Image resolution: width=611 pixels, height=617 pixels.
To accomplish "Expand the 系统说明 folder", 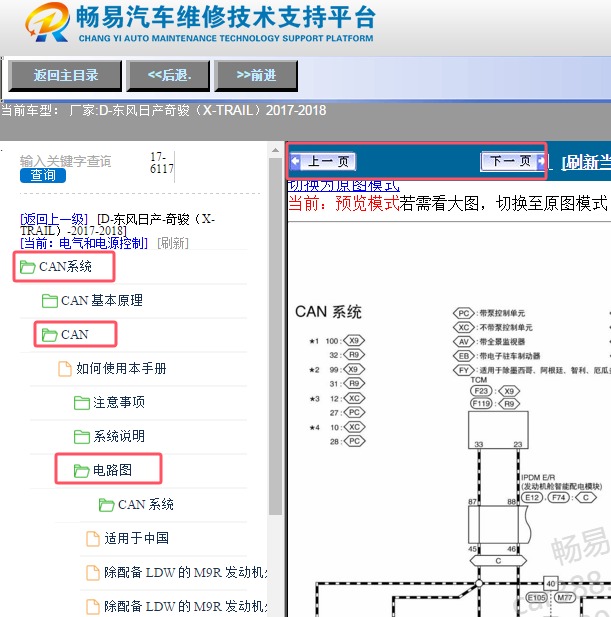I will tap(119, 436).
